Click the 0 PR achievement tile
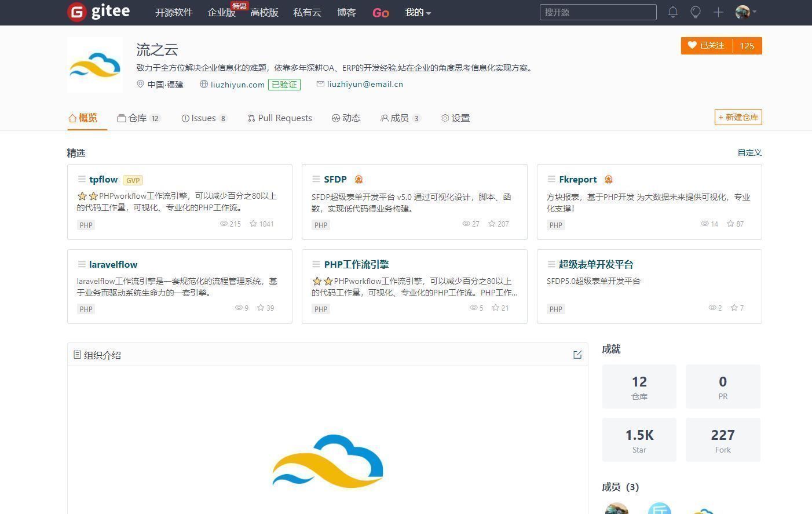Viewport: 812px width, 514px height. click(x=723, y=387)
